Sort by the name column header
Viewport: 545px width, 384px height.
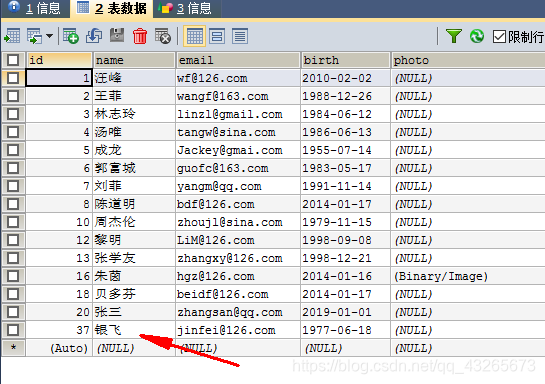[x=134, y=60]
